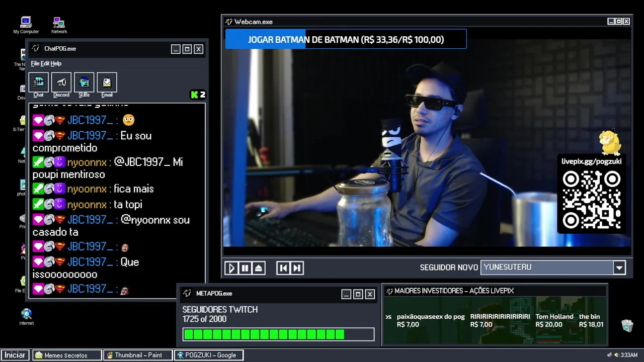Close the ChatPOG.exe window
644x362 pixels.
point(199,49)
